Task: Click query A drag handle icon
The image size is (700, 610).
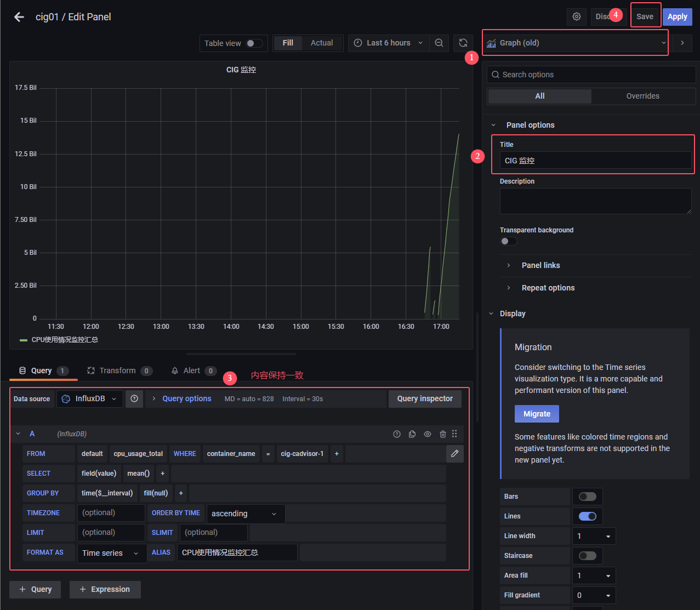Action: pos(454,434)
